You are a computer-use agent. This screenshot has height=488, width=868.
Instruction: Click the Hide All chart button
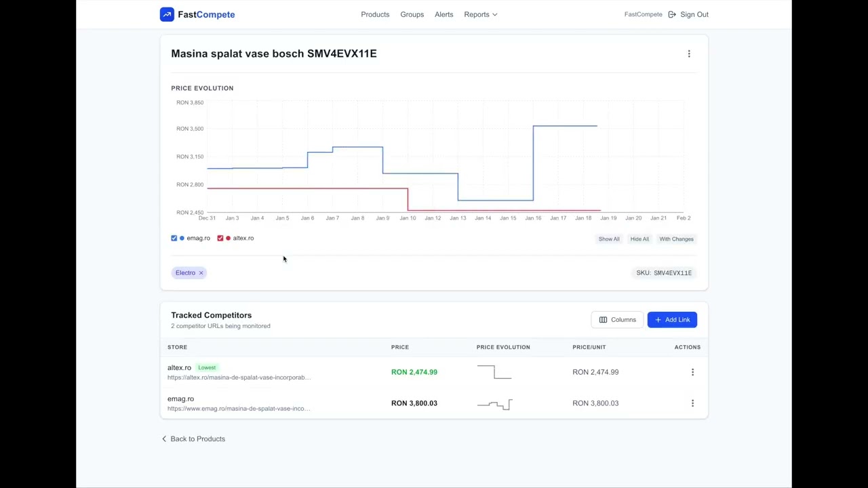tap(639, 239)
